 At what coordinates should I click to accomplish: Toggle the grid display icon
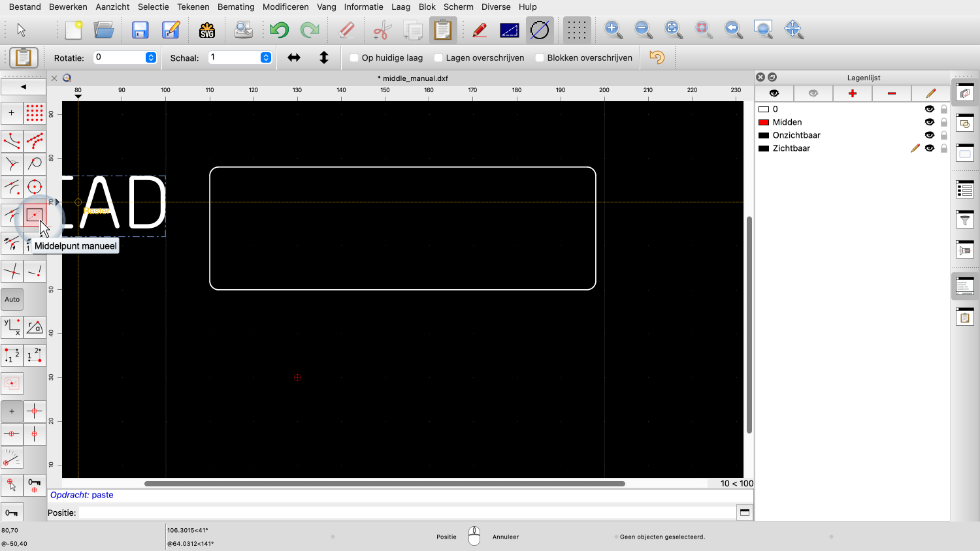click(576, 30)
